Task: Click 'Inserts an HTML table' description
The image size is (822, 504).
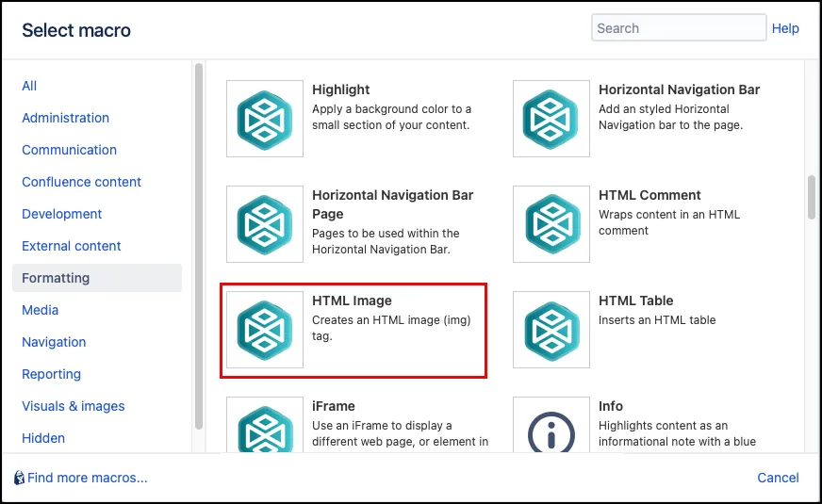Action: 657,320
